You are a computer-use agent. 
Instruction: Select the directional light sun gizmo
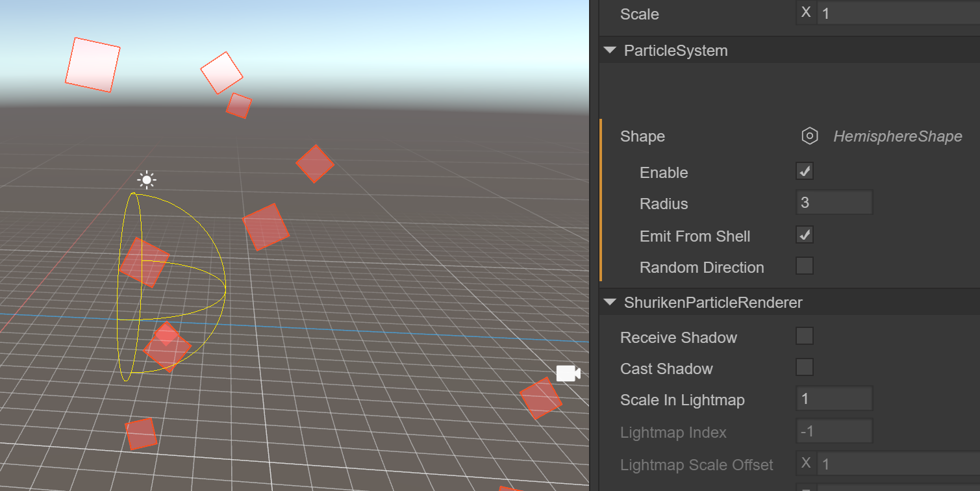point(147,180)
